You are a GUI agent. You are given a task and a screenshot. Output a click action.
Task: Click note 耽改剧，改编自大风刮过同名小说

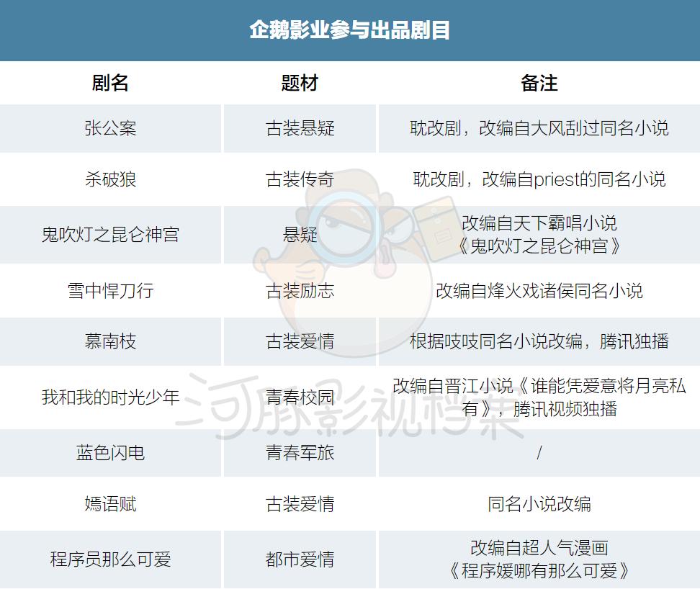click(x=539, y=128)
